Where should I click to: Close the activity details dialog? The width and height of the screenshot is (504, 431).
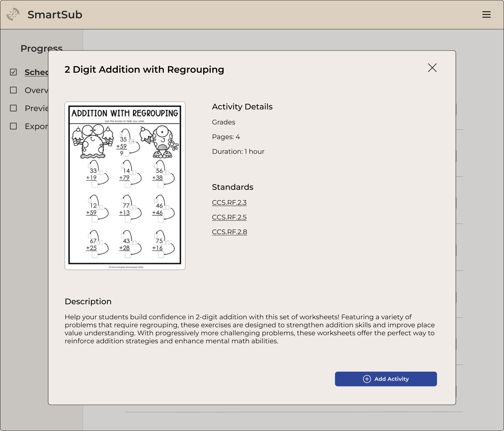(x=432, y=68)
